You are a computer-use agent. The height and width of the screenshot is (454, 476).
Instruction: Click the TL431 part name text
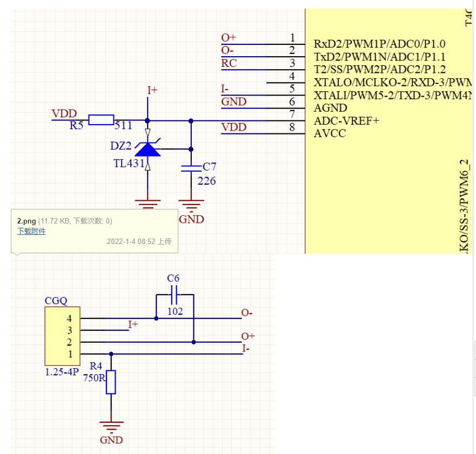pyautogui.click(x=129, y=164)
